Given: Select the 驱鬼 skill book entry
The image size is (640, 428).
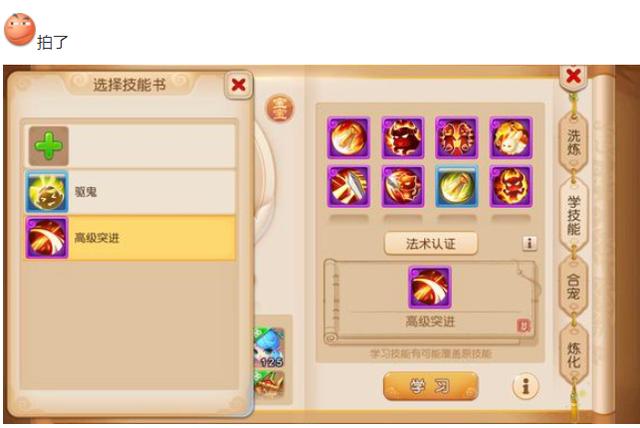Looking at the screenshot, I should coord(130,192).
